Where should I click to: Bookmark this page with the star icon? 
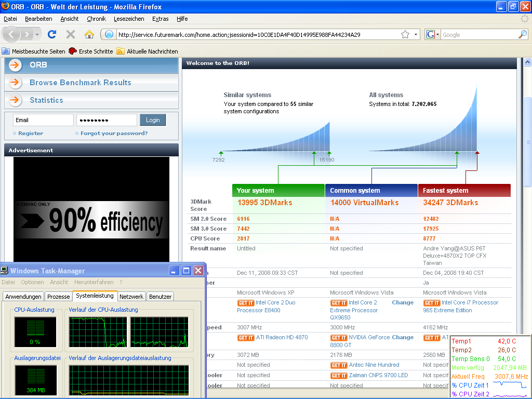click(405, 34)
